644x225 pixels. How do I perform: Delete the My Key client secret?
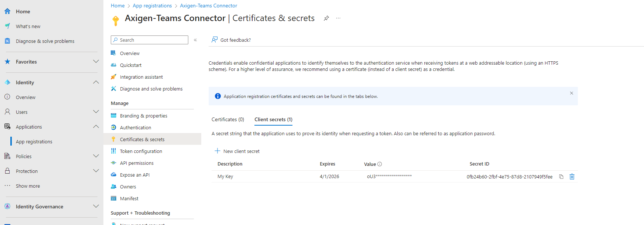pos(572,177)
